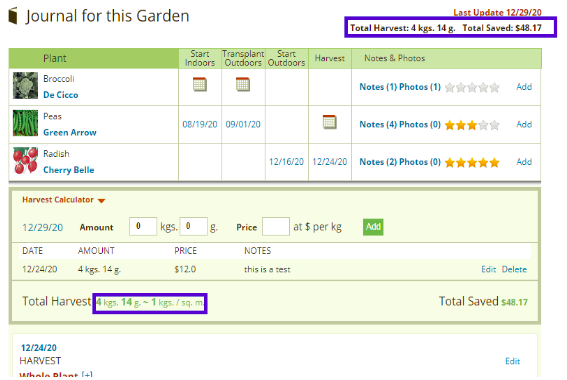The width and height of the screenshot is (567, 380).
Task: Click the $12.0 price value
Action: point(185,269)
